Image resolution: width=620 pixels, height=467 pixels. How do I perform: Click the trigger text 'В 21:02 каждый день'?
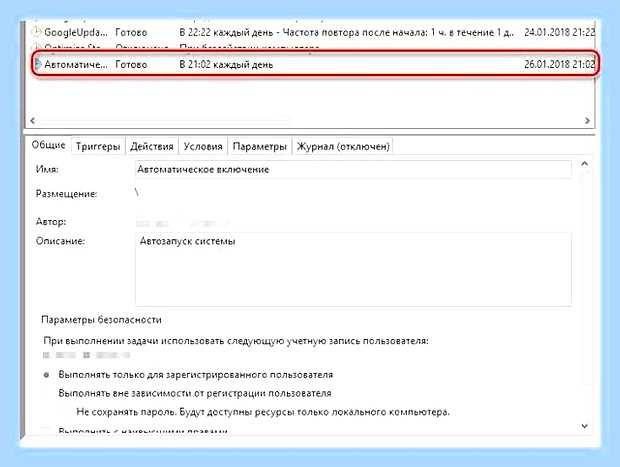226,64
